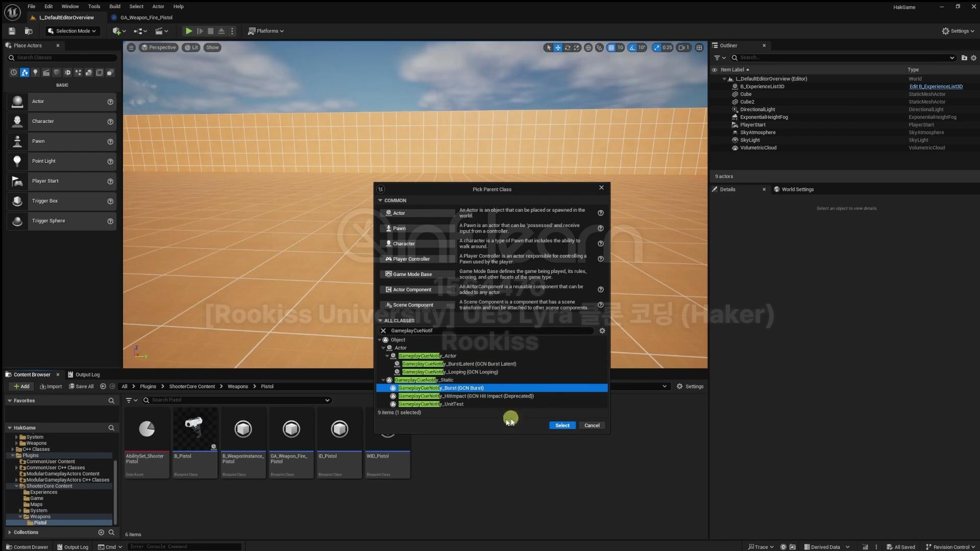
Task: Open the Platforms dropdown
Action: (x=265, y=31)
